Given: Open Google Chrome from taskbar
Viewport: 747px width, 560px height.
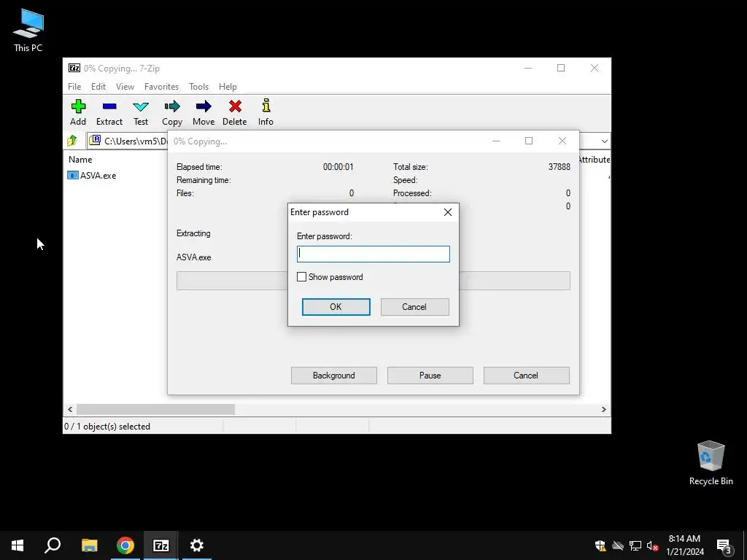Looking at the screenshot, I should point(125,545).
